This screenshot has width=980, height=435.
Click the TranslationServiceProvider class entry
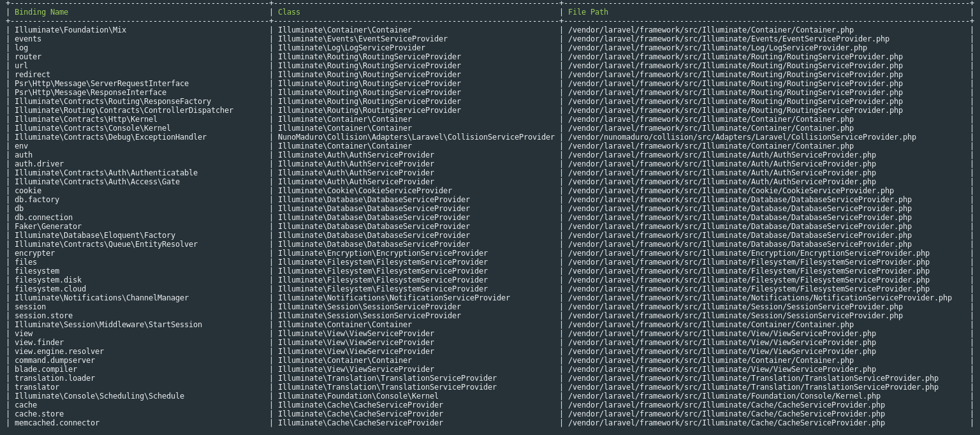[x=383, y=378]
